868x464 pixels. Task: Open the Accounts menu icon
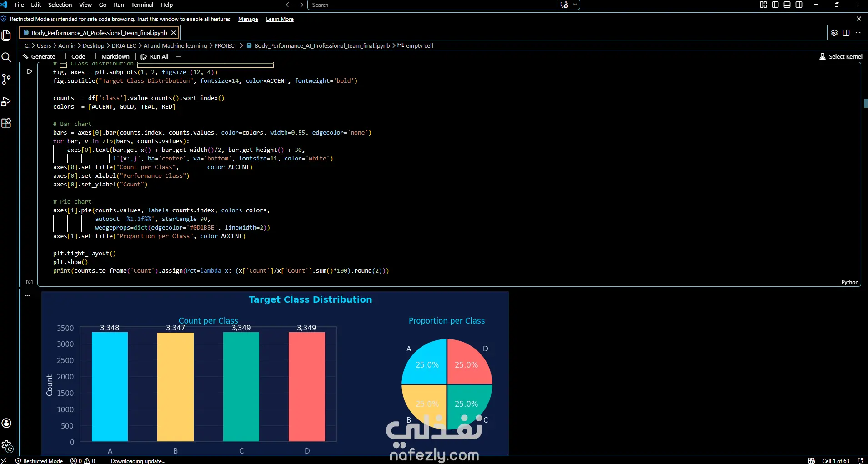coord(6,423)
